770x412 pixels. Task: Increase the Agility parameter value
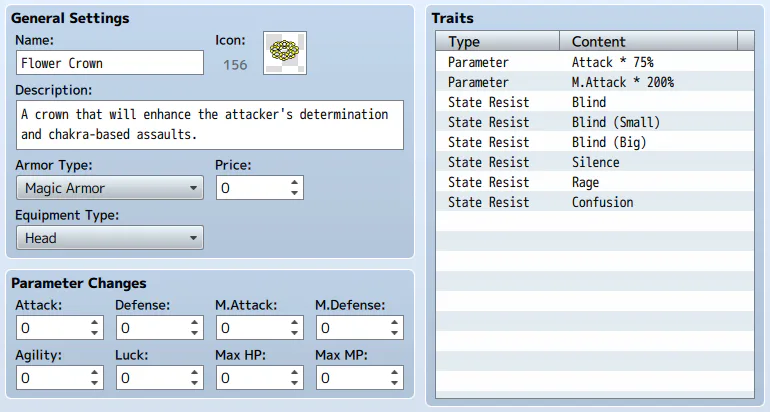point(94,373)
